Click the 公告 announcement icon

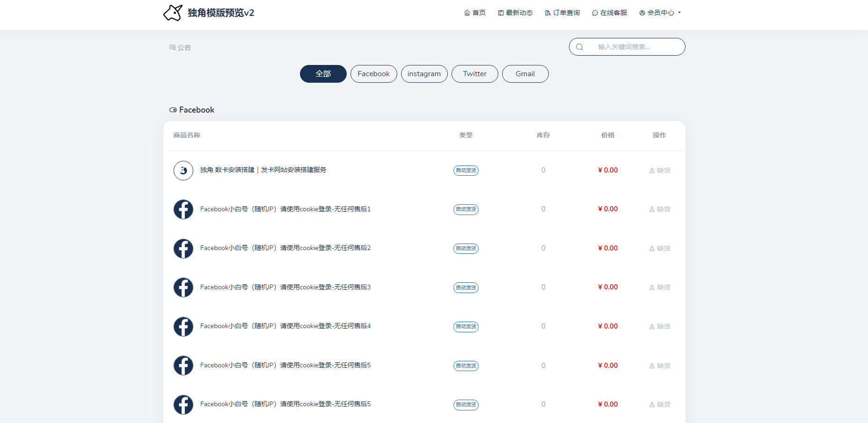coord(172,47)
